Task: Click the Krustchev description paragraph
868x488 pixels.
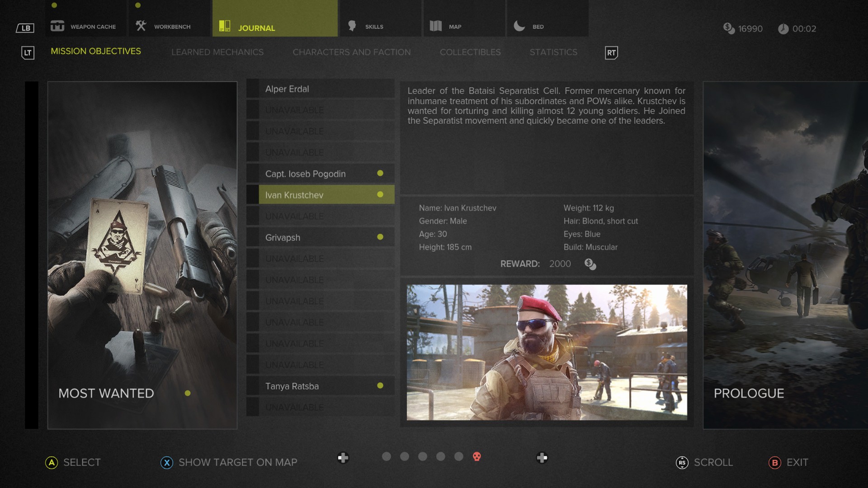Action: point(547,106)
